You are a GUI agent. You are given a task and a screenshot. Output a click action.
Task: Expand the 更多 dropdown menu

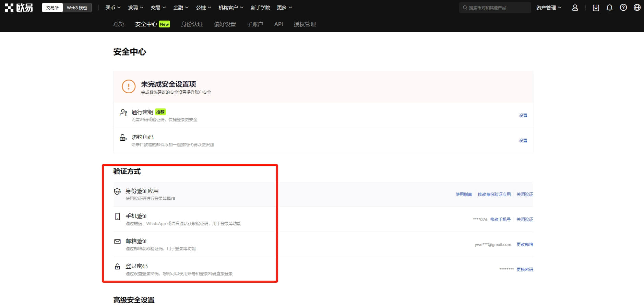pos(285,8)
